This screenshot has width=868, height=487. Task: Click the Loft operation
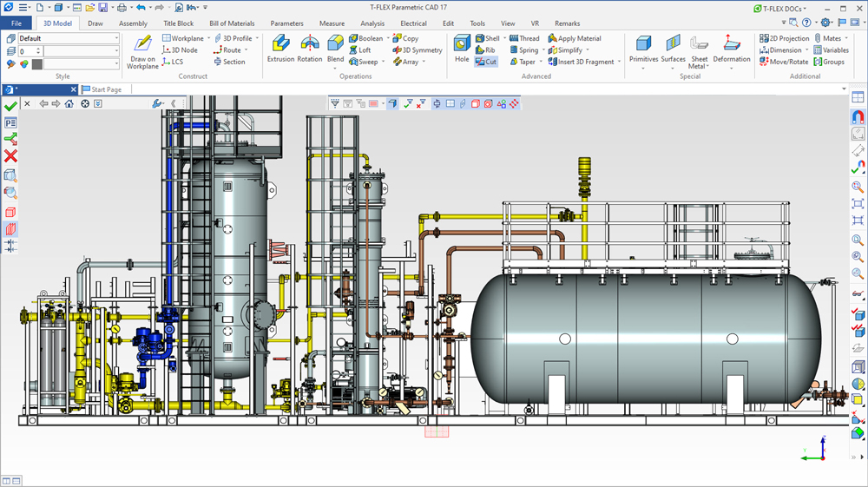click(x=359, y=50)
